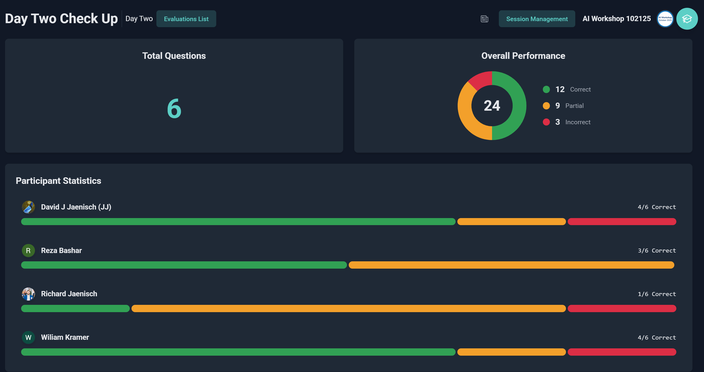Viewport: 704px width, 372px height.
Task: Click the 3 Incorrect legend entry
Action: click(567, 122)
